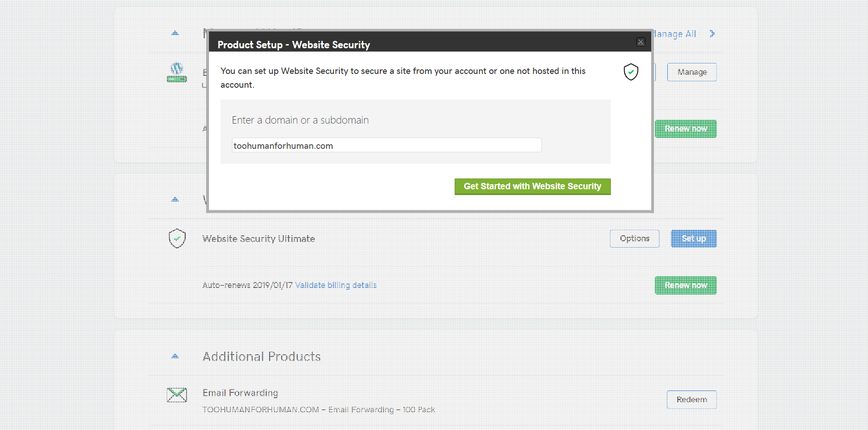Click the shield checkmark icon in the dialog
Viewport: 868px width, 430px height.
(x=631, y=72)
